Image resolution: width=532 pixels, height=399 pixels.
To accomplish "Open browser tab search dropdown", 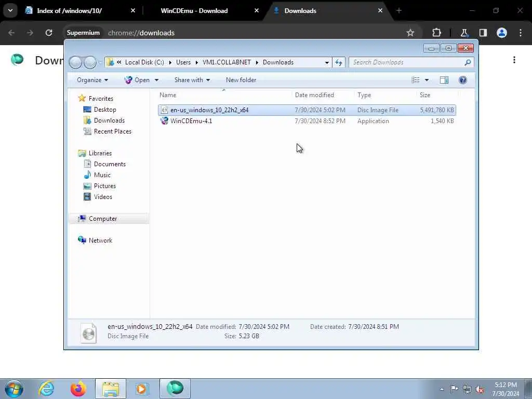I will 10,10.
